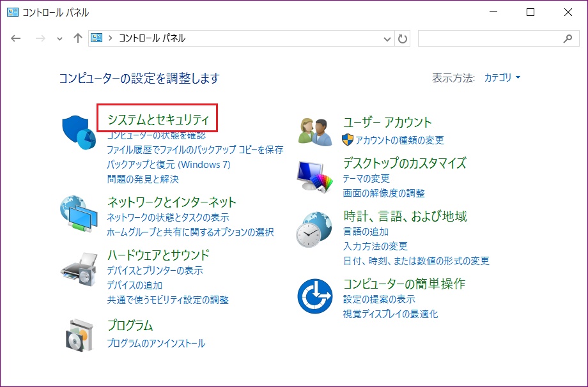Click 設定の提案の表示 link
588x387 pixels.
[x=379, y=299]
